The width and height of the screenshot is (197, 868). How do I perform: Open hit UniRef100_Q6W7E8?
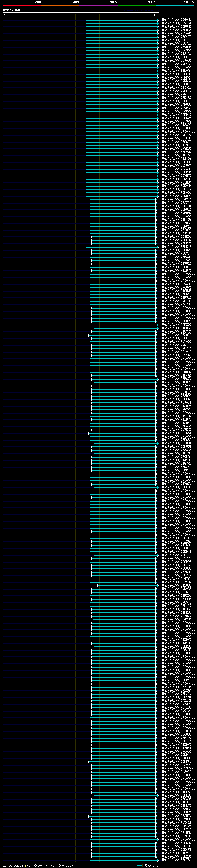[176, 40]
